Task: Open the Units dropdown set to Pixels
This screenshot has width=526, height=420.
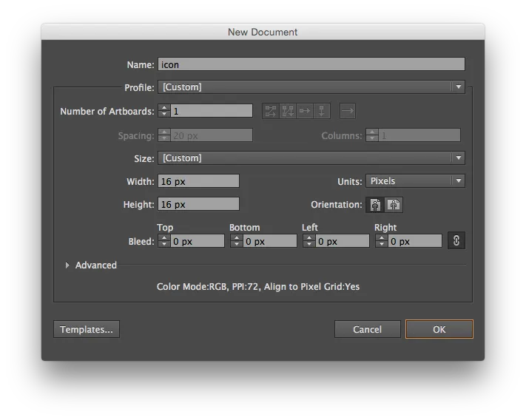Action: pos(415,181)
